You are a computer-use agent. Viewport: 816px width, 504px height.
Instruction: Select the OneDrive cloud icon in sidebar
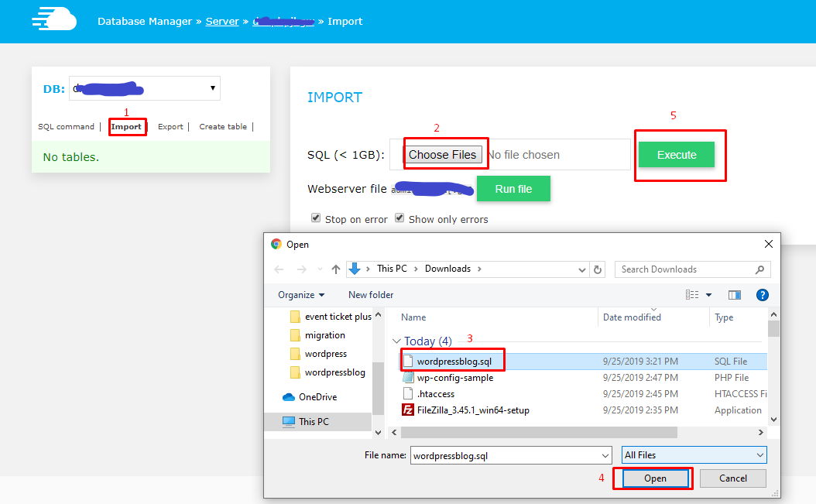289,397
